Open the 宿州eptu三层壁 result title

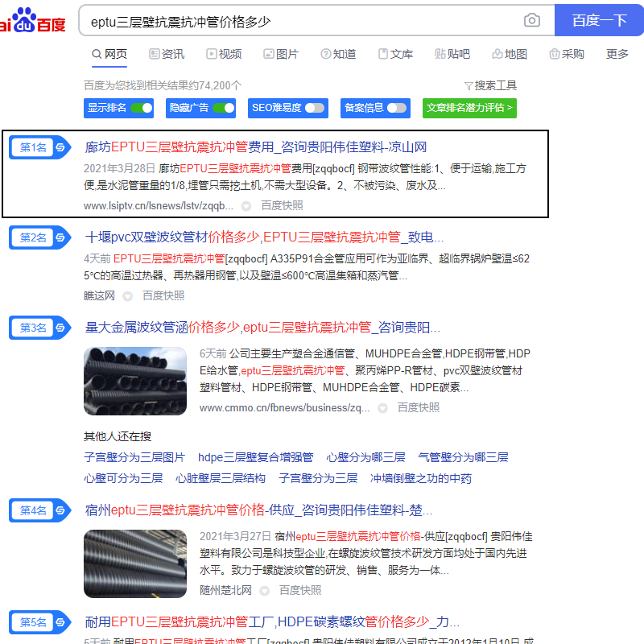[x=258, y=510]
